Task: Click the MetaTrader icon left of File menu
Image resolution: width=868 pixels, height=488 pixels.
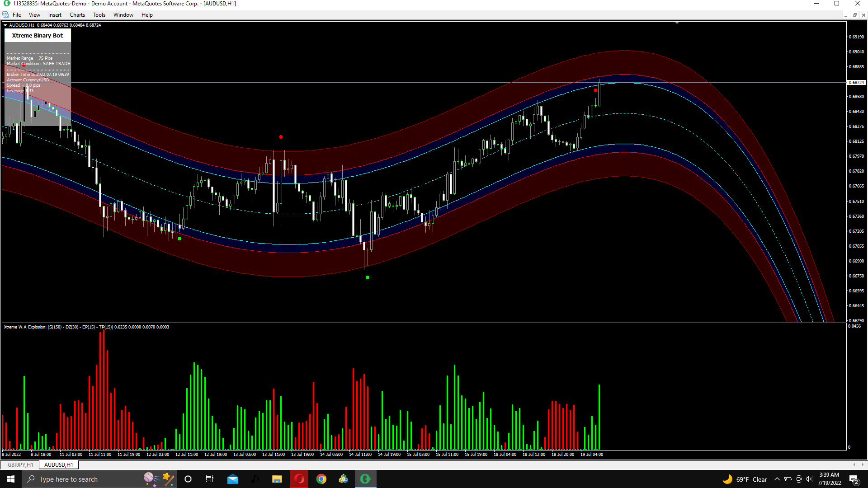Action: pos(5,15)
